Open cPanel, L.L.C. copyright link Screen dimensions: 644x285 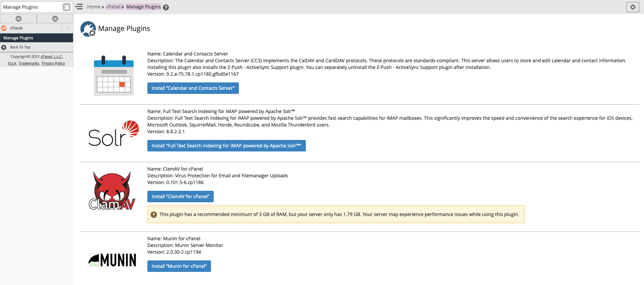pyautogui.click(x=52, y=57)
